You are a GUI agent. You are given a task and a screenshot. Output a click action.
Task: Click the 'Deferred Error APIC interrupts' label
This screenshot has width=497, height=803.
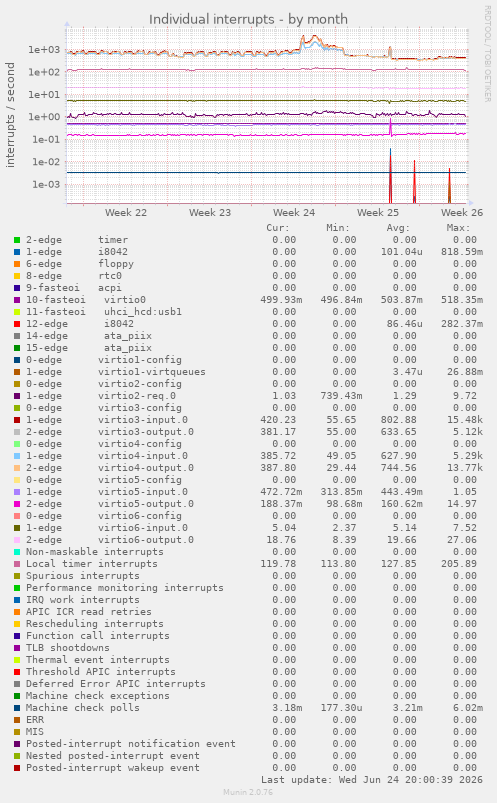point(116,684)
